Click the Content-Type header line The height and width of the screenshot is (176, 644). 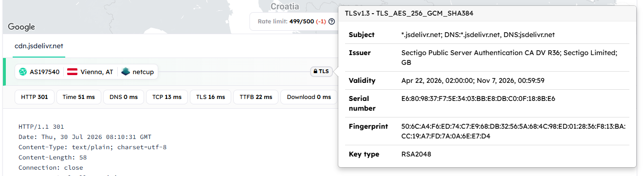pyautogui.click(x=92, y=147)
